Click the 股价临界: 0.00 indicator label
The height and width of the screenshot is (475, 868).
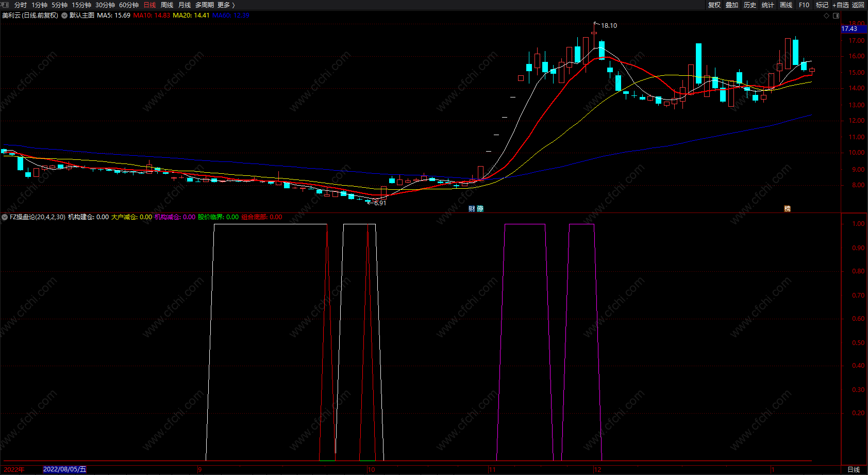coord(219,217)
